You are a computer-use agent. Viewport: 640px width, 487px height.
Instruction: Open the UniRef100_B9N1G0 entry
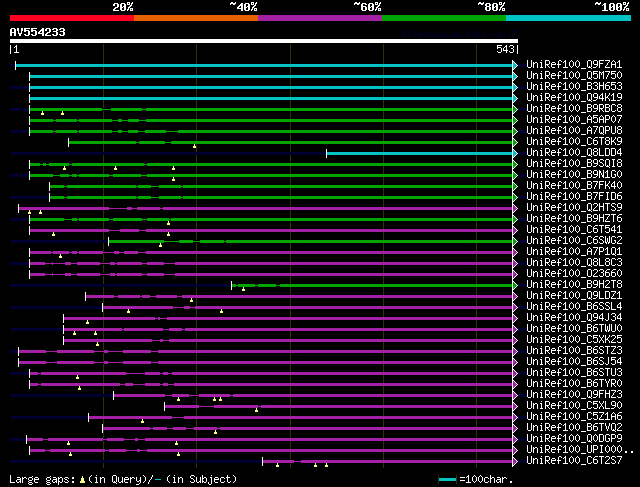[574, 175]
